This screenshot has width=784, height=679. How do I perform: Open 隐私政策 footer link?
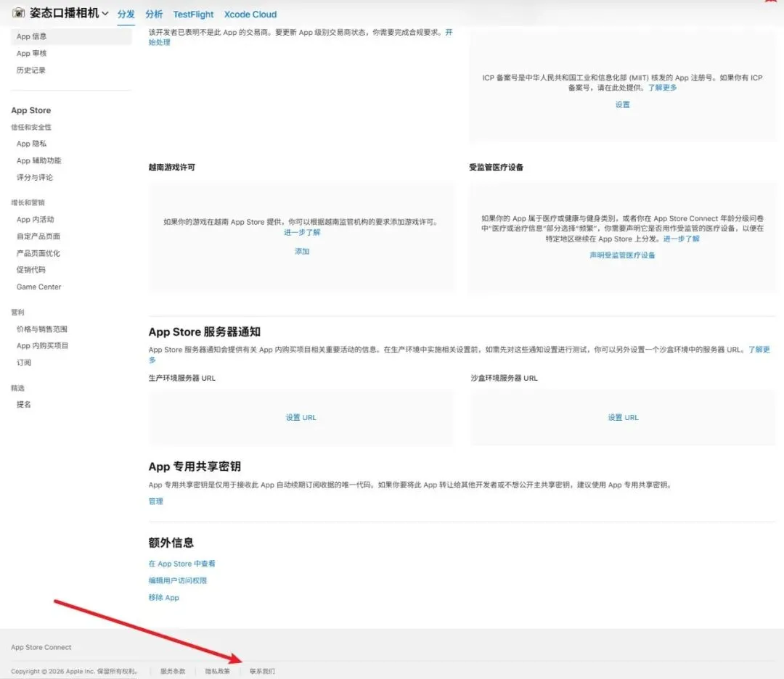218,672
